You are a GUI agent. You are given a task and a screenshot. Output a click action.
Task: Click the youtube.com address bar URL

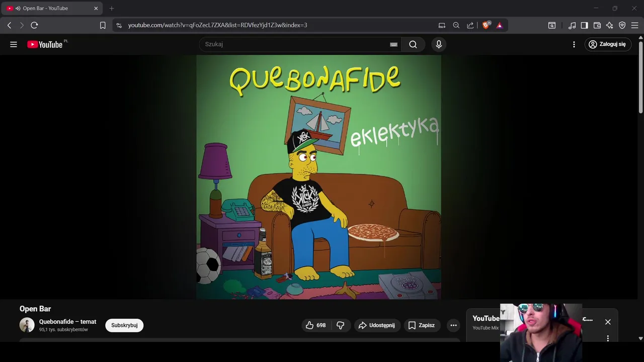[x=217, y=25]
